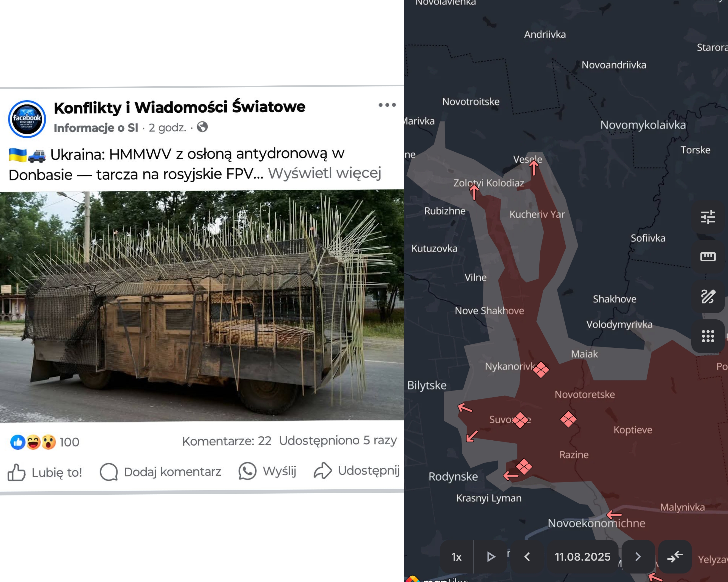
Task: Select the ruler measurement tool
Action: click(708, 257)
